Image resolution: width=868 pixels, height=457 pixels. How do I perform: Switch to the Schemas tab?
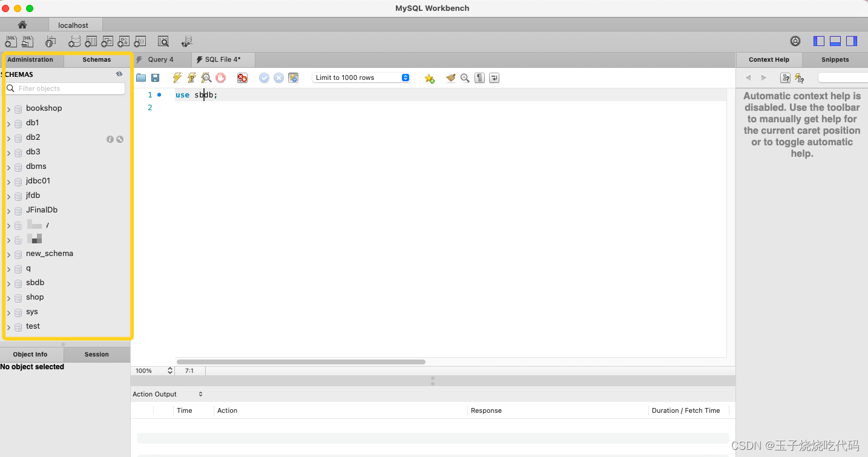pos(97,59)
